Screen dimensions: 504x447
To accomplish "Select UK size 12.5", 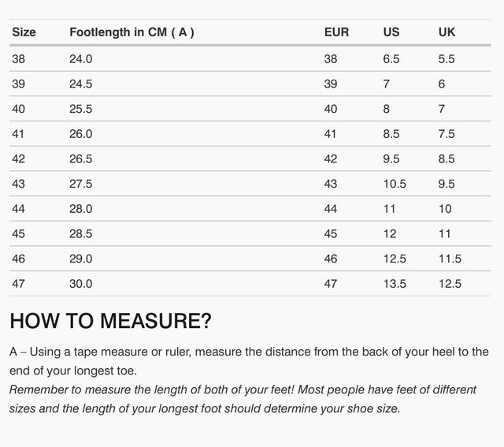I will (x=450, y=284).
